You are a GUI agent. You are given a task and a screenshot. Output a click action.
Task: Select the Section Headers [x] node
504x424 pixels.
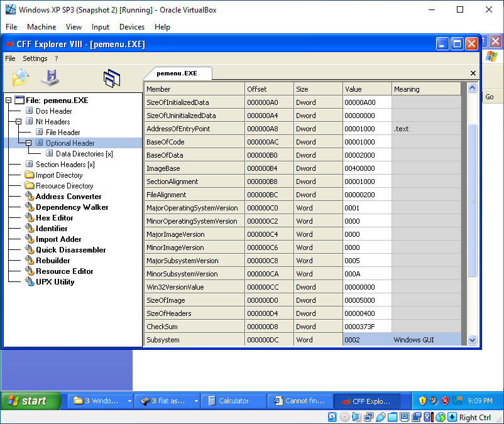[x=65, y=165]
